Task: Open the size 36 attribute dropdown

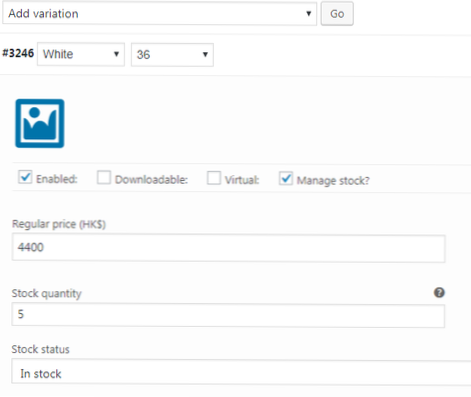Action: (172, 55)
